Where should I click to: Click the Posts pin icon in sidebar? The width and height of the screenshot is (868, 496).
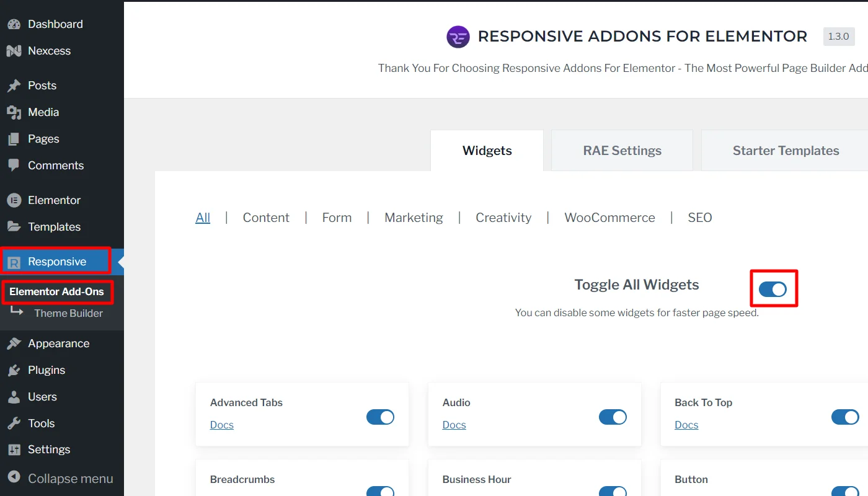pyautogui.click(x=14, y=85)
